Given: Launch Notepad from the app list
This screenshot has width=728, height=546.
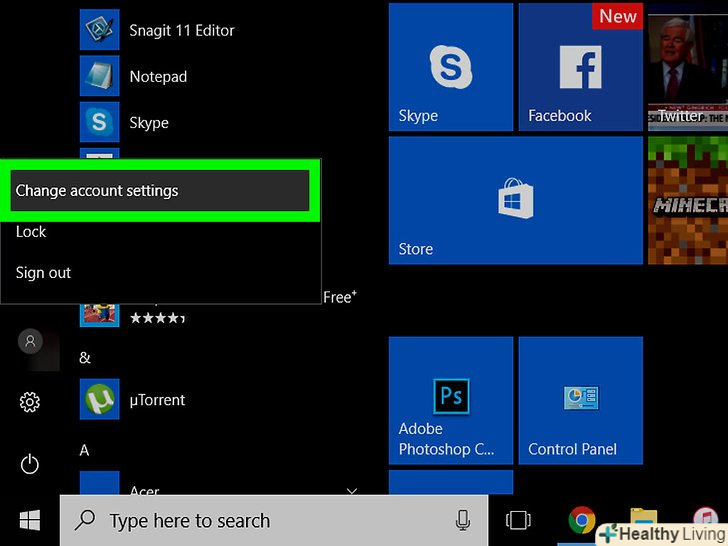Looking at the screenshot, I should pos(100,76).
